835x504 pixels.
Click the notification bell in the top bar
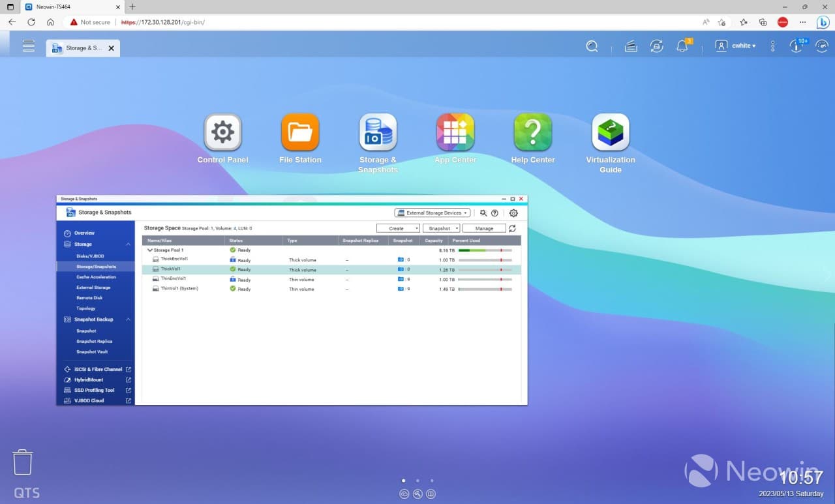point(682,46)
